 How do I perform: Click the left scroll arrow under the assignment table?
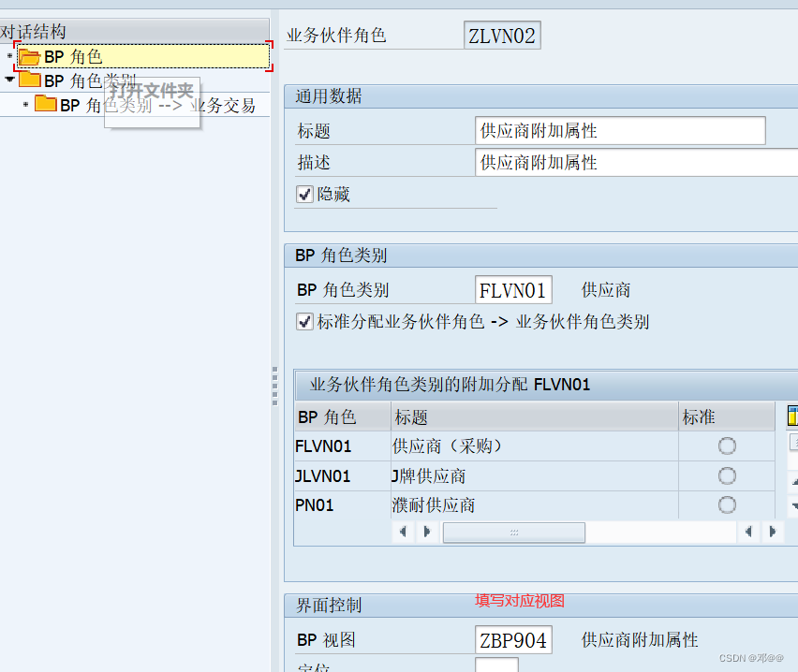pos(403,531)
